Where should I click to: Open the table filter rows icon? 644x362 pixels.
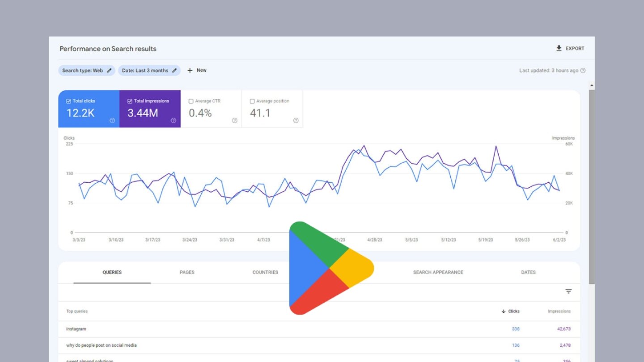coord(568,291)
